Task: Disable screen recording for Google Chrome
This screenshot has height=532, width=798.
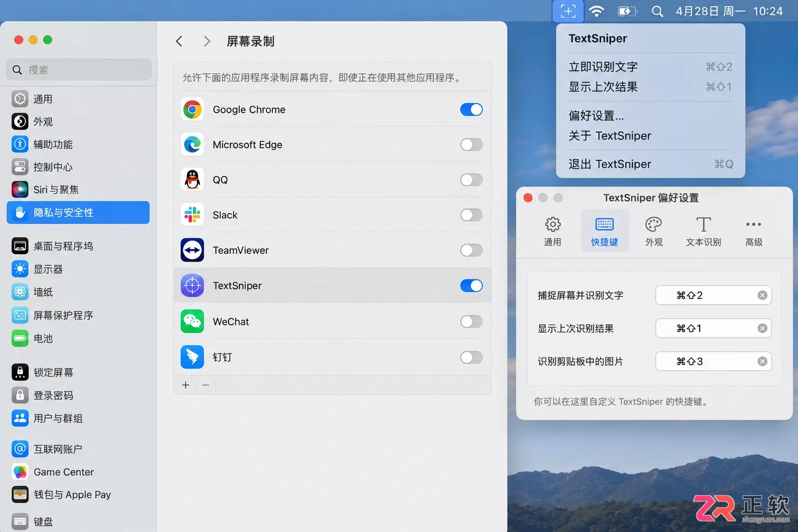Action: 472,110
